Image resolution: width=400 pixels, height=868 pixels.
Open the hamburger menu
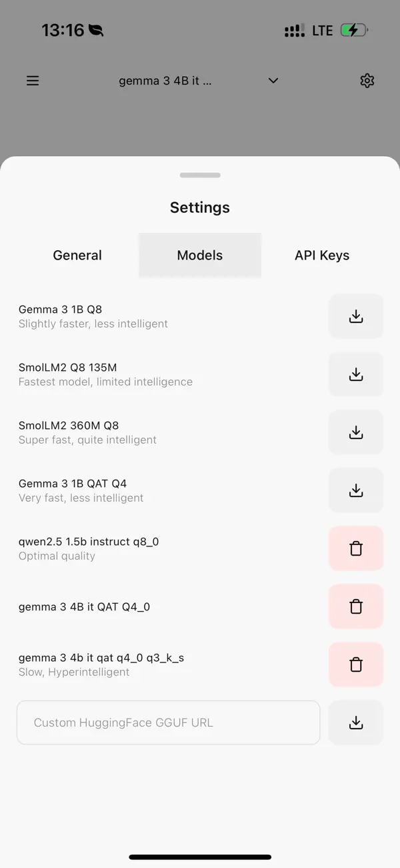tap(33, 81)
